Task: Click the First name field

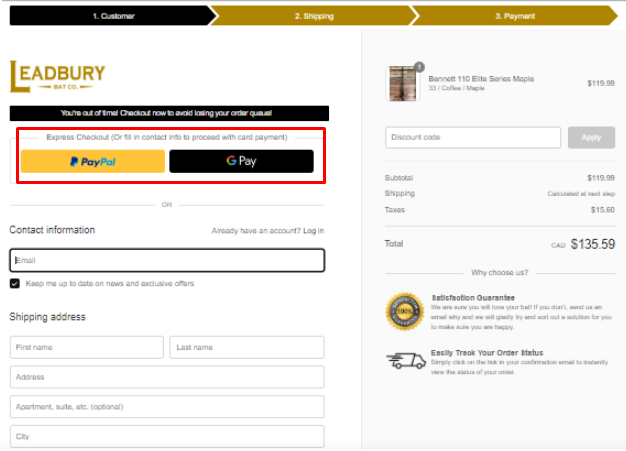Action: coord(87,348)
